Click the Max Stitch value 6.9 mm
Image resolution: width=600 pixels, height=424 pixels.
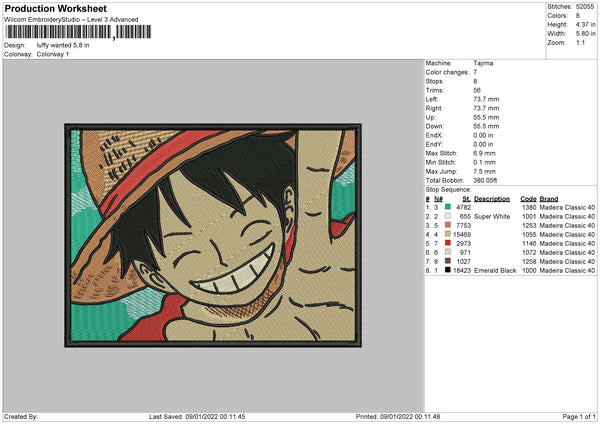coord(484,153)
